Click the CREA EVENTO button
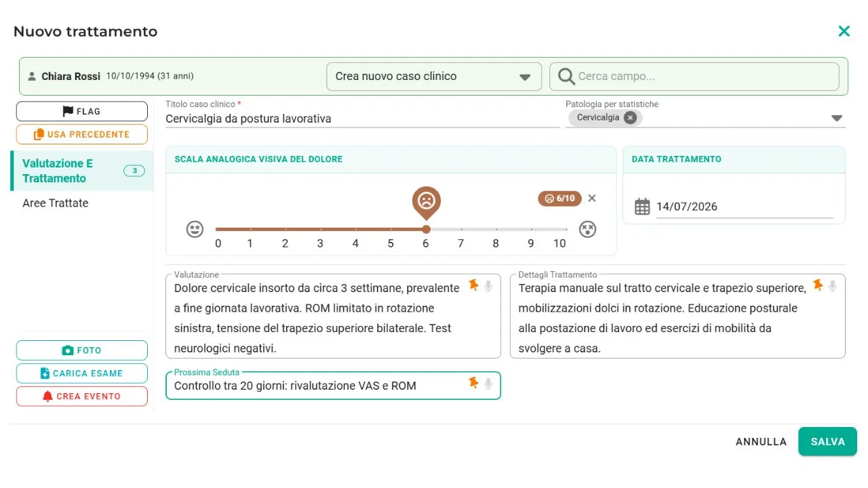 point(82,396)
